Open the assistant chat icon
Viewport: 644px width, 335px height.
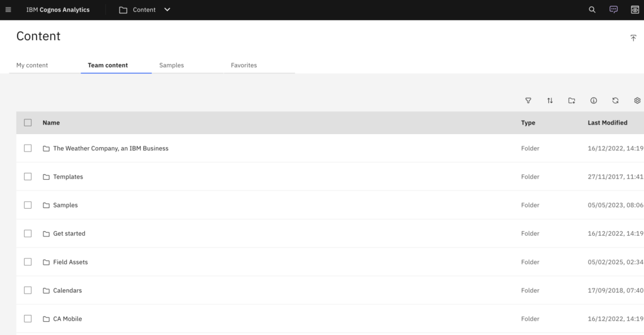click(x=613, y=10)
